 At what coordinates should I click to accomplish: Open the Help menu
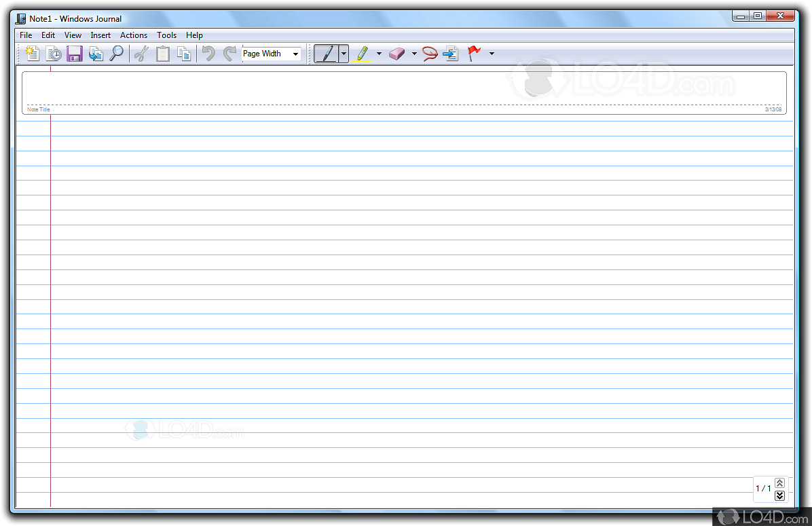coord(194,35)
